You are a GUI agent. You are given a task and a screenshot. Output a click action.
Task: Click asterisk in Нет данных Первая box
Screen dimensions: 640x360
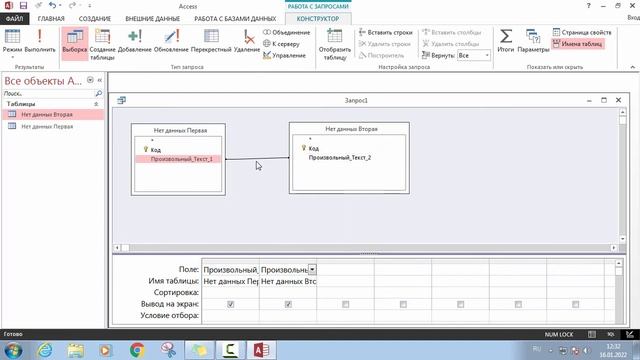click(152, 141)
